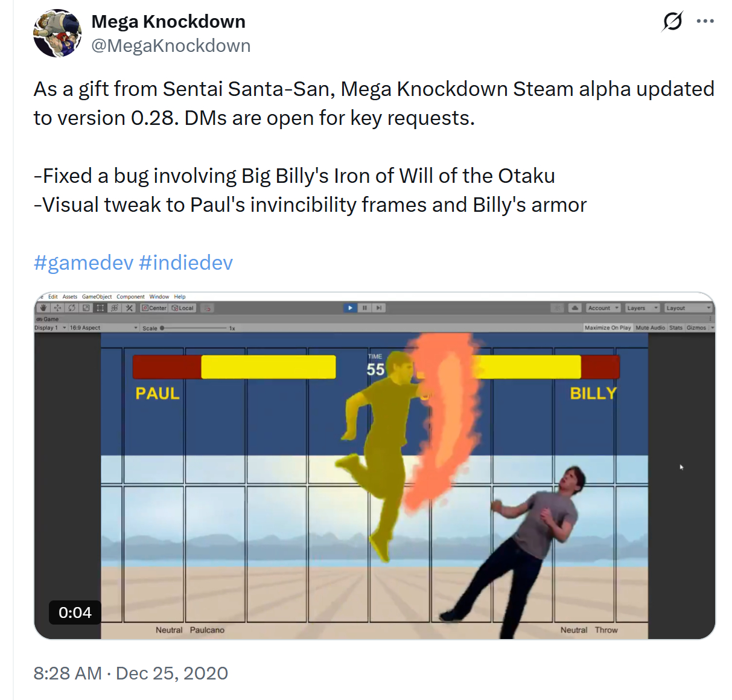
Task: Select the Move tool icon
Action: coord(58,308)
